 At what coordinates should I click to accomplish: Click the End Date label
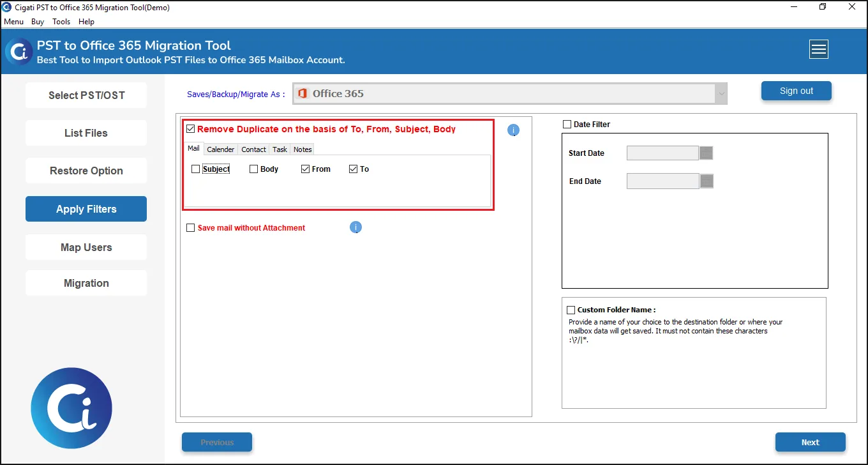(x=585, y=181)
